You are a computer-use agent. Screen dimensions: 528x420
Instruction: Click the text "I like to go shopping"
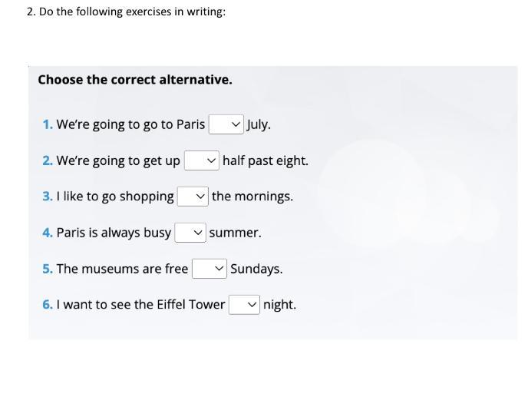click(115, 197)
